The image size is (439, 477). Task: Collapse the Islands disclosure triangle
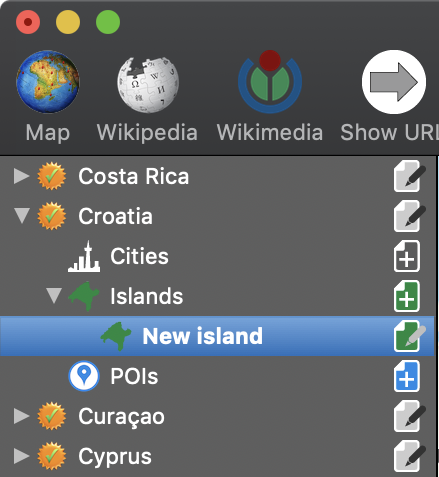pyautogui.click(x=54, y=296)
